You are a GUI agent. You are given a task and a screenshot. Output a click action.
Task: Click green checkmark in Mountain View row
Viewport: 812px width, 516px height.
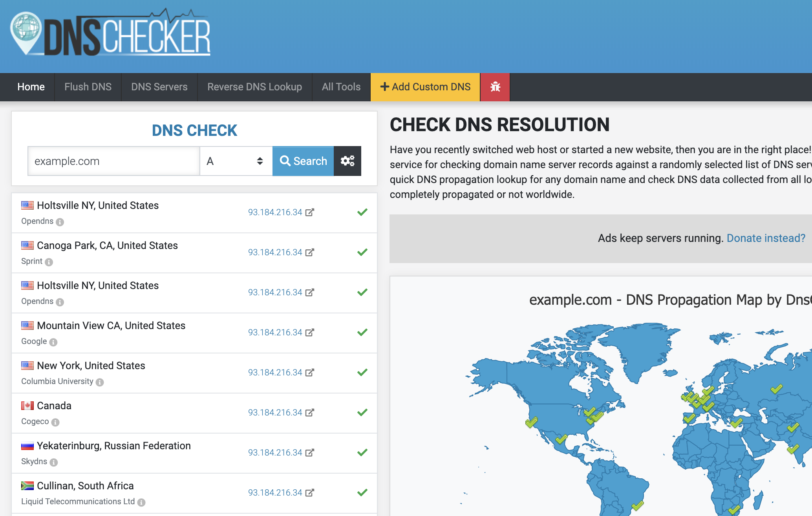[362, 332]
